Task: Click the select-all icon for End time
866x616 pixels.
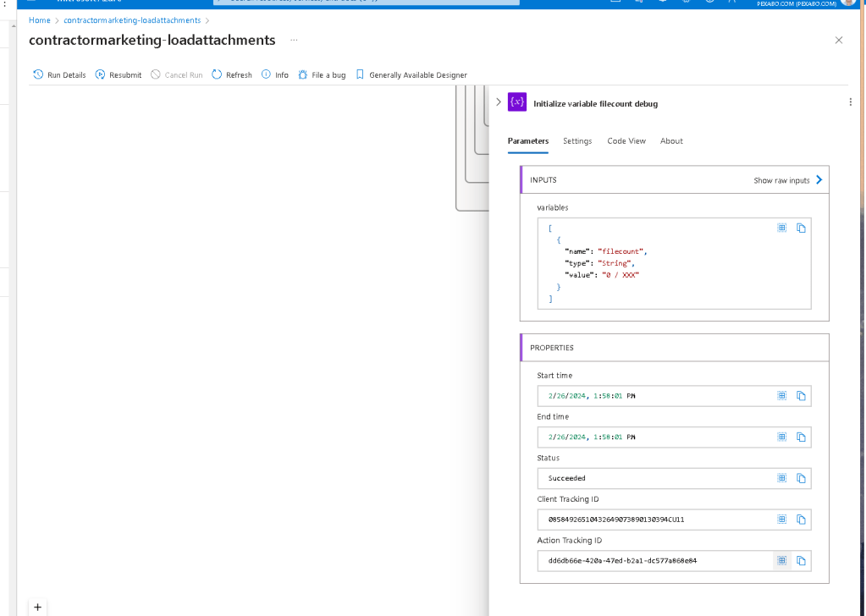Action: (x=781, y=437)
